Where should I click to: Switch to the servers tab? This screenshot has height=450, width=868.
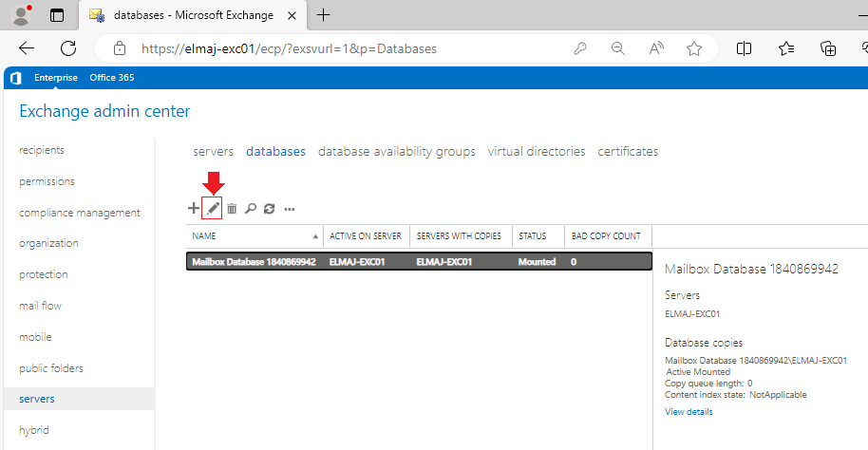[213, 151]
